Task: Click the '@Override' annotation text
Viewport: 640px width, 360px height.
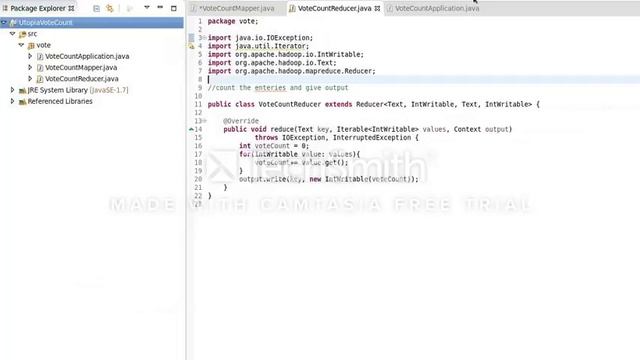Action: click(x=241, y=121)
